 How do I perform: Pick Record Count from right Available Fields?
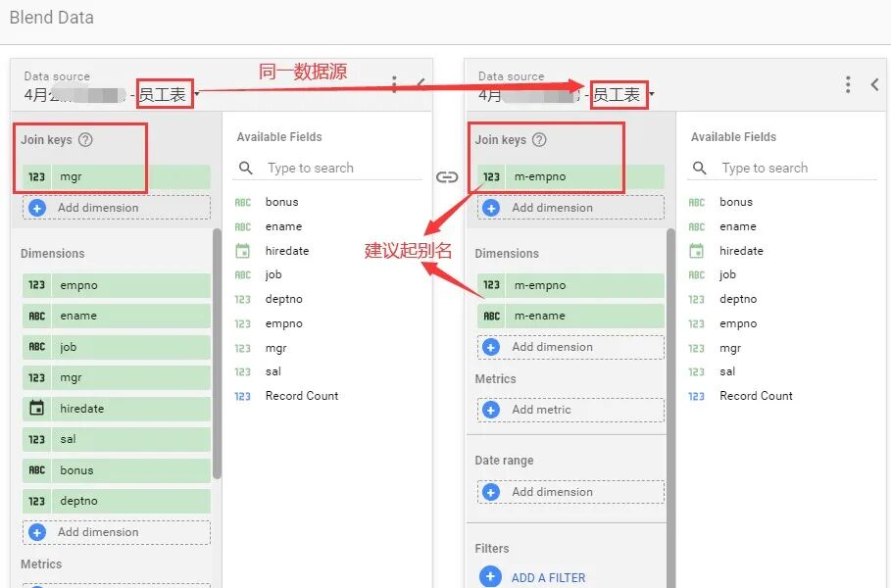(756, 396)
